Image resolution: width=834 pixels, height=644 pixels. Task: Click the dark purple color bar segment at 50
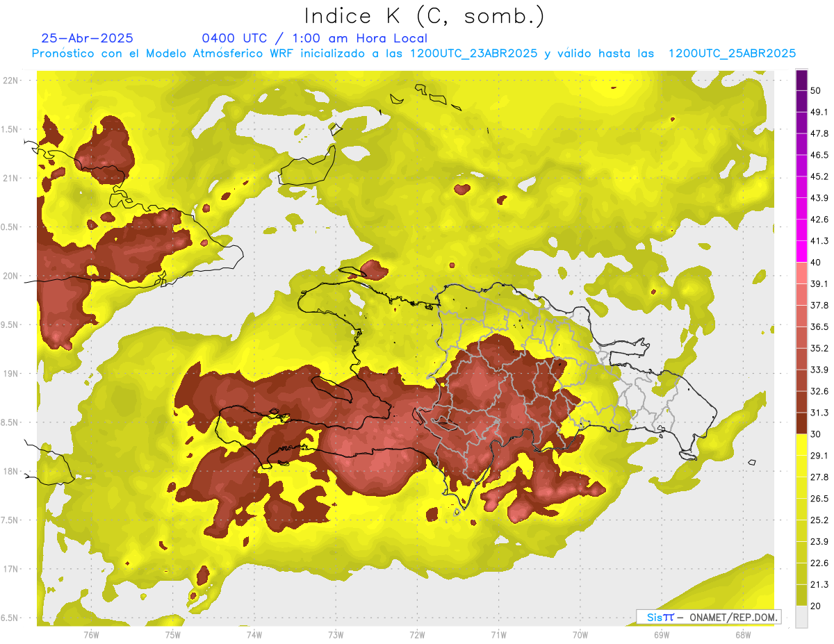click(x=801, y=79)
